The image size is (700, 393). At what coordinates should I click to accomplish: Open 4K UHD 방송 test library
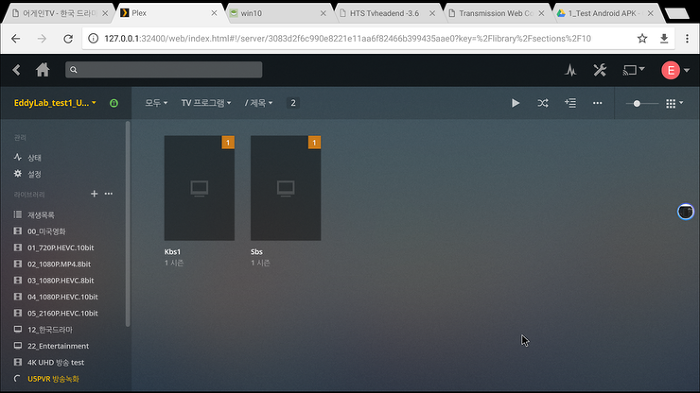(x=49, y=362)
